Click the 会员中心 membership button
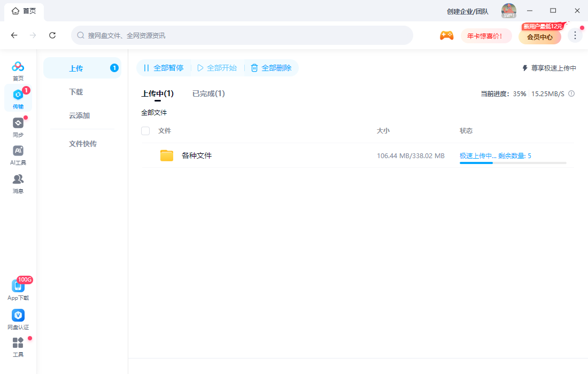 click(x=539, y=37)
